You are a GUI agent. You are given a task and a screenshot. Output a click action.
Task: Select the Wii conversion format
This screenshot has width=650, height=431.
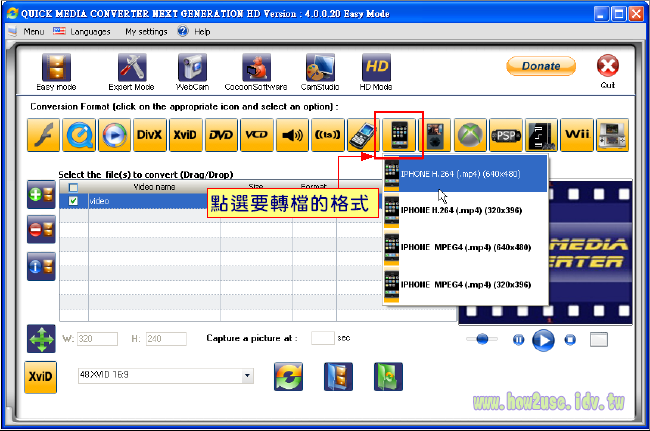pos(576,134)
